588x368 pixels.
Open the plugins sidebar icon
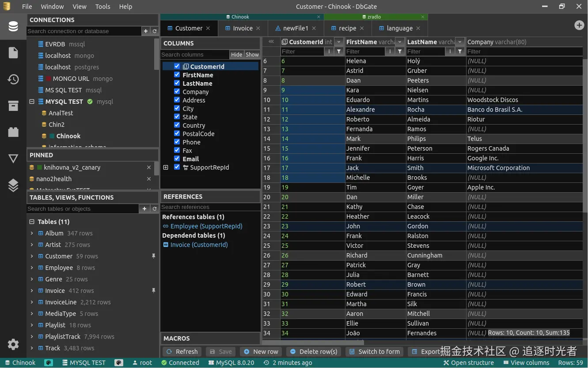[13, 132]
